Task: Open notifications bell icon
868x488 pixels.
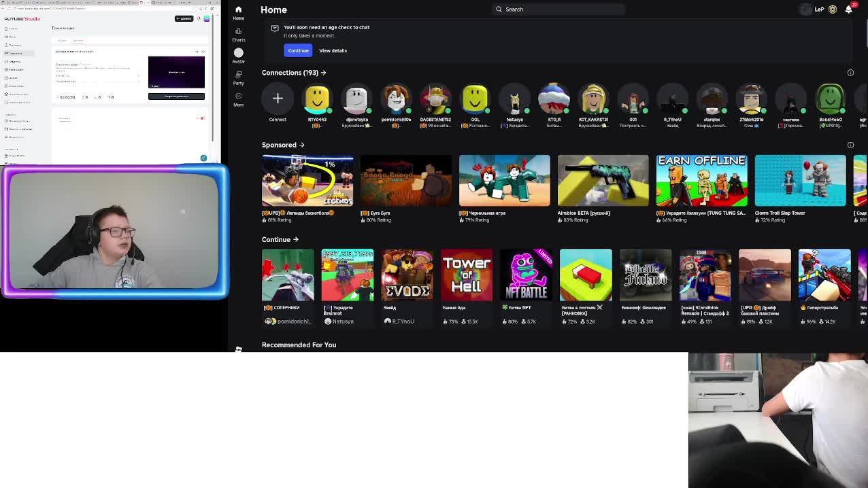Action: coord(848,10)
